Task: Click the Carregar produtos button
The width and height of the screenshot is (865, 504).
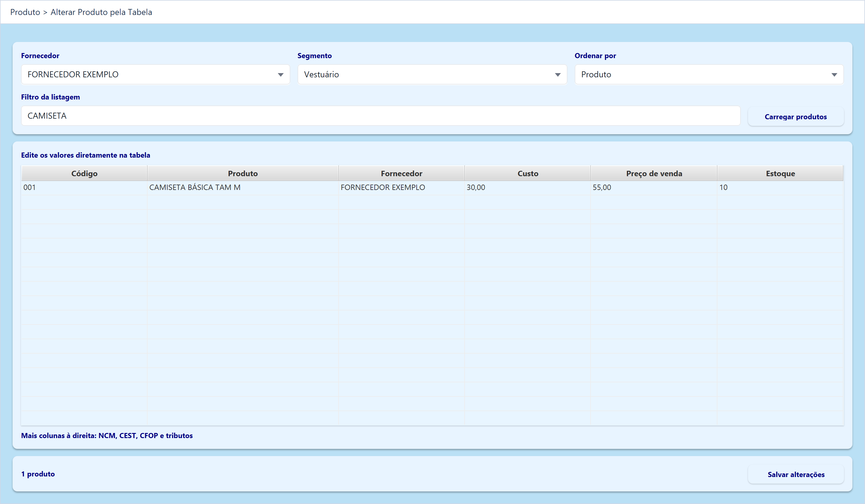Action: [x=796, y=117]
